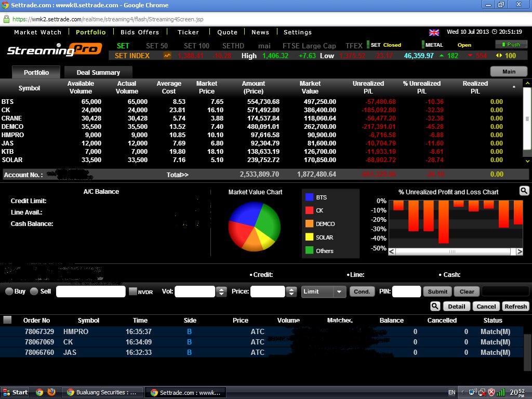This screenshot has height=399, width=532.
Task: Cancel the selected order
Action: (x=486, y=307)
